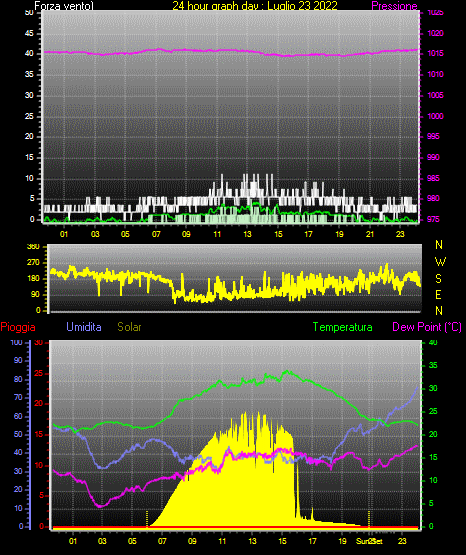This screenshot has width=466, height=555.
Task: Click the bottom 'N' compass label
Action: coord(439,311)
